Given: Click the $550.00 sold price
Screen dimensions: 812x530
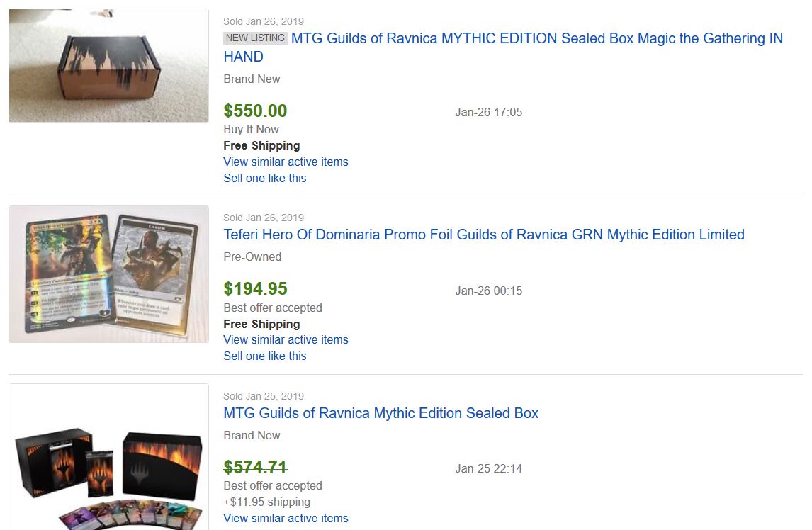Looking at the screenshot, I should click(255, 111).
